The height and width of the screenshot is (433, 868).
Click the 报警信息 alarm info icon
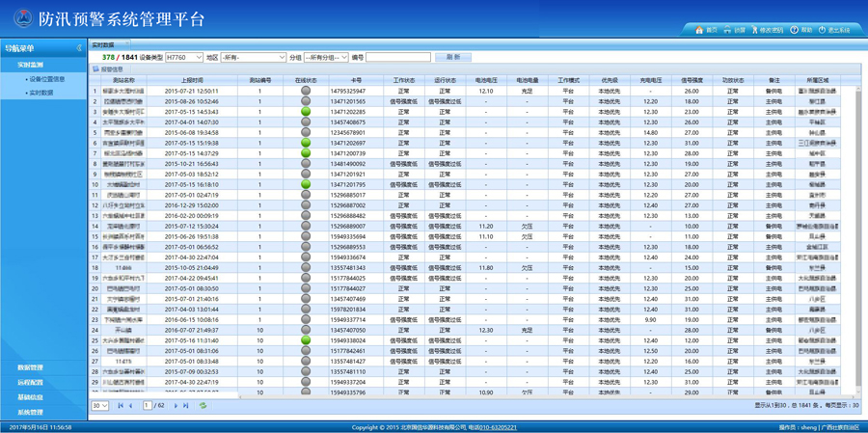pyautogui.click(x=95, y=69)
